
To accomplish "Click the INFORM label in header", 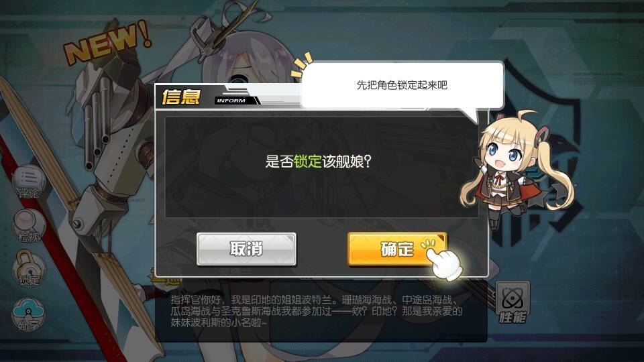I will (231, 101).
